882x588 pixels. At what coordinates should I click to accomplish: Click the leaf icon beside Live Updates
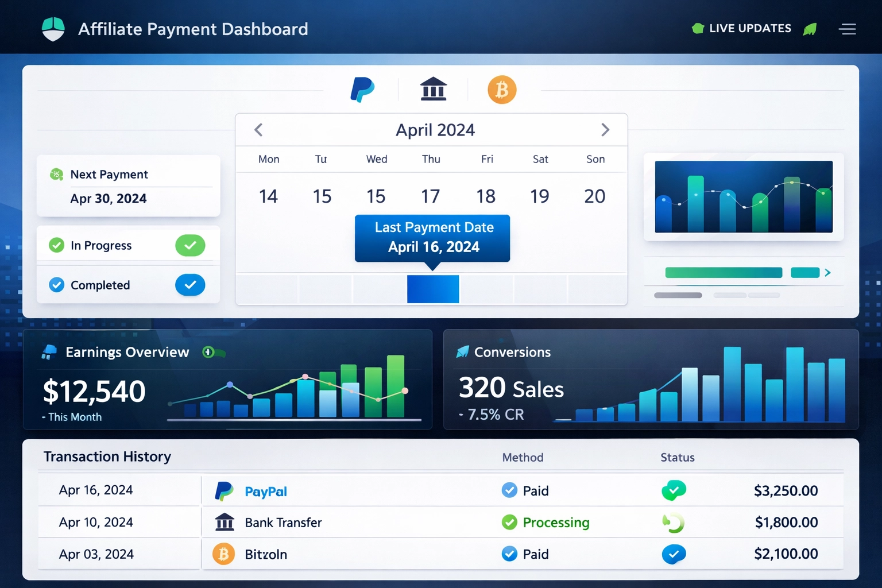tap(810, 28)
